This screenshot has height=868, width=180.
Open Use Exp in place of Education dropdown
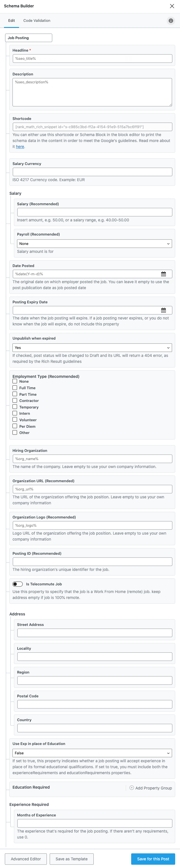[x=92, y=753]
